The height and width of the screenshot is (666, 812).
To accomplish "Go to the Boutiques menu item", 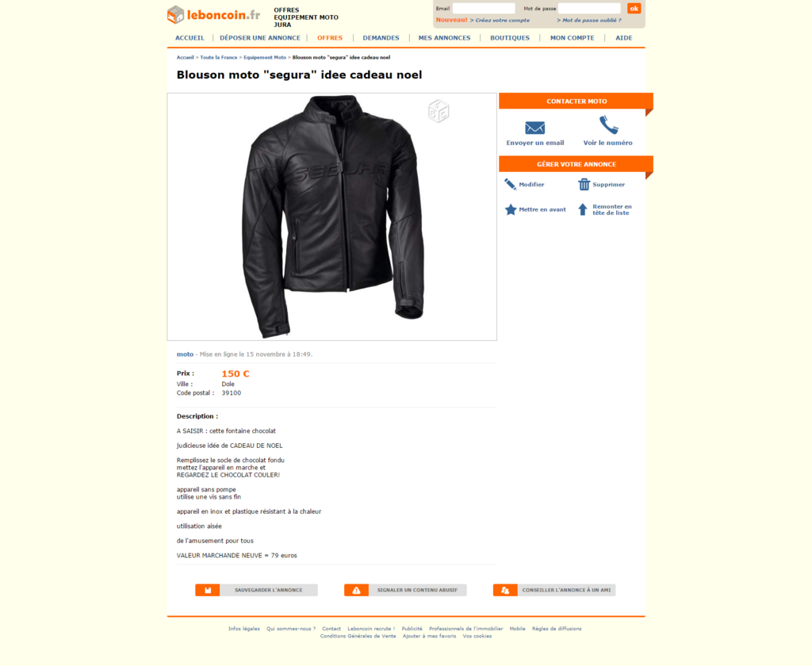I will (510, 38).
